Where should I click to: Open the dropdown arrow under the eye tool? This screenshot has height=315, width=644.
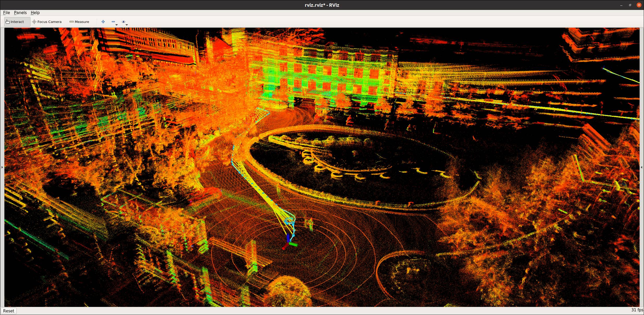pyautogui.click(x=127, y=25)
